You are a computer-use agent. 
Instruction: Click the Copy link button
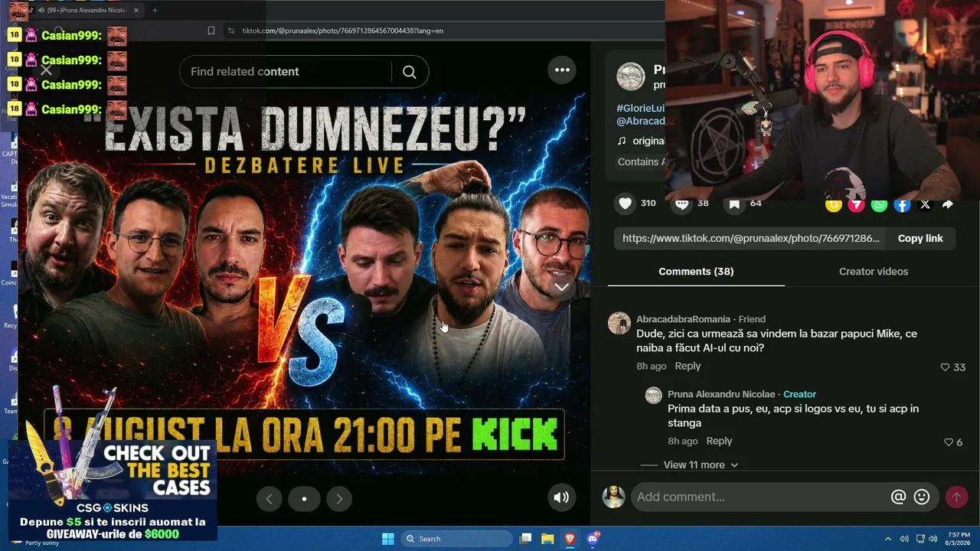tap(920, 239)
